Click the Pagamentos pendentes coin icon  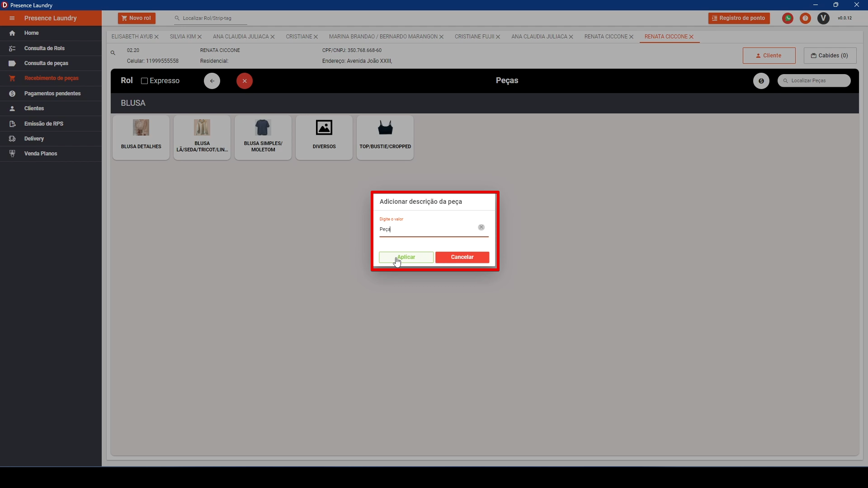click(x=12, y=94)
